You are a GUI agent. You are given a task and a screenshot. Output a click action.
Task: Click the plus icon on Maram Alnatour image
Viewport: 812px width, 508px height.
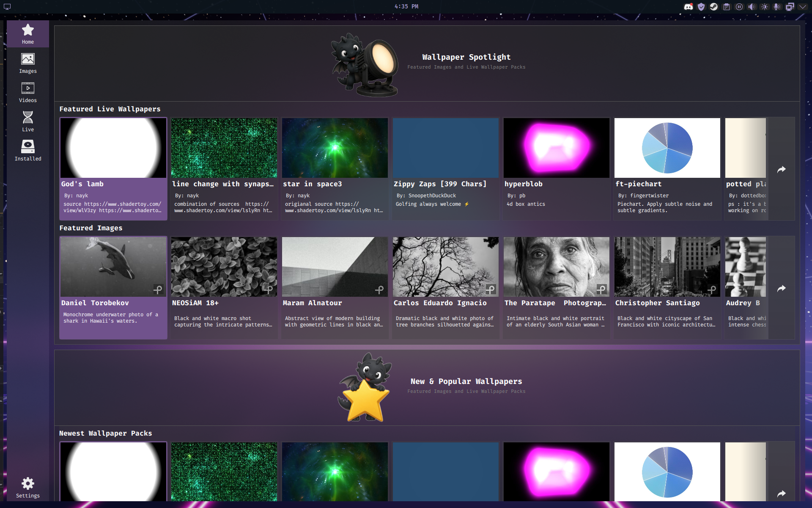click(379, 290)
